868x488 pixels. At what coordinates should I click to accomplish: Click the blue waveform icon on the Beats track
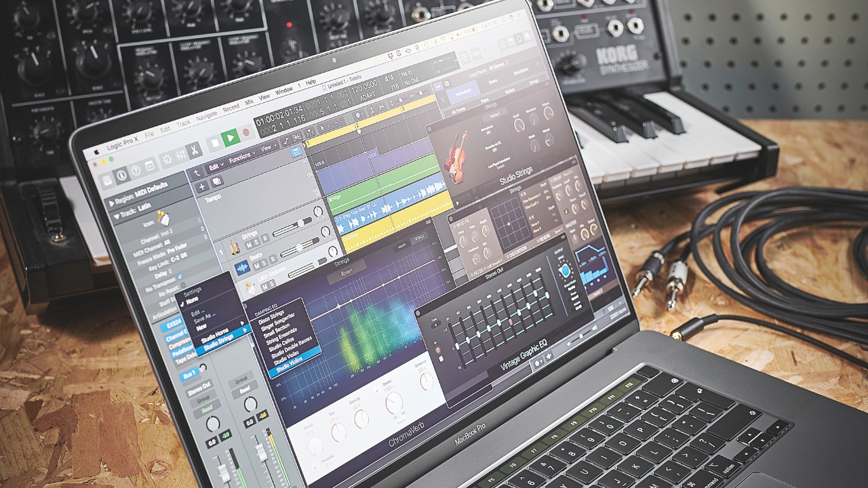242,266
